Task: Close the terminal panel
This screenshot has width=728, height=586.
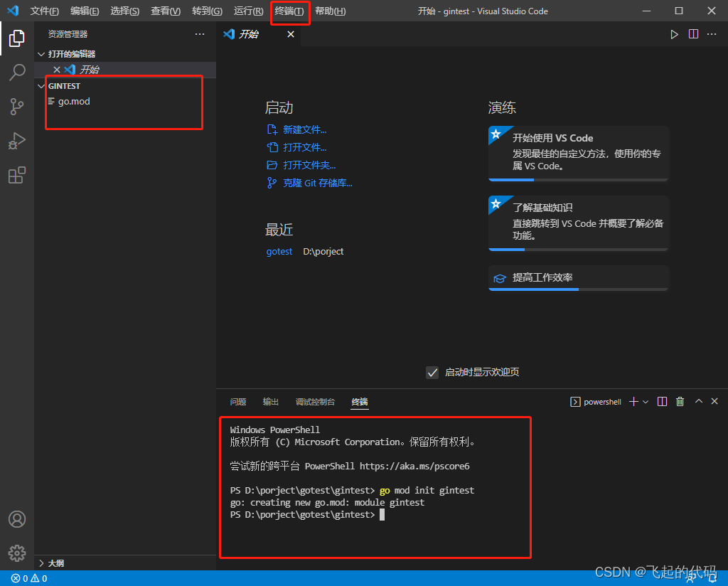Action: click(x=714, y=401)
